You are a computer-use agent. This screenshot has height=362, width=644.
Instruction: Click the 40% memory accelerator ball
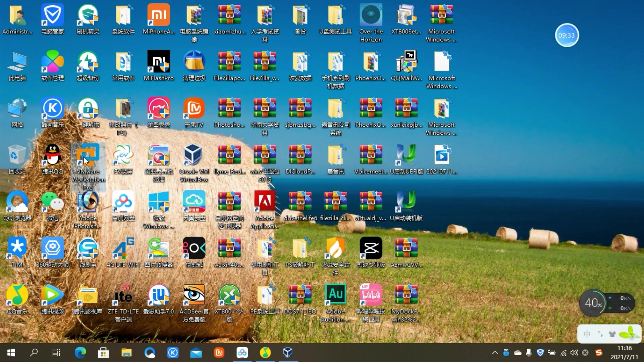593,303
